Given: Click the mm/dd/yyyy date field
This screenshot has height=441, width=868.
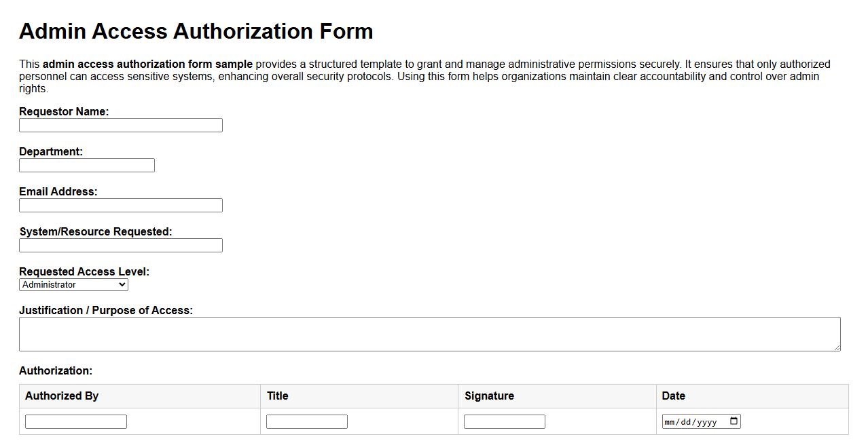Looking at the screenshot, I should pyautogui.click(x=693, y=421).
